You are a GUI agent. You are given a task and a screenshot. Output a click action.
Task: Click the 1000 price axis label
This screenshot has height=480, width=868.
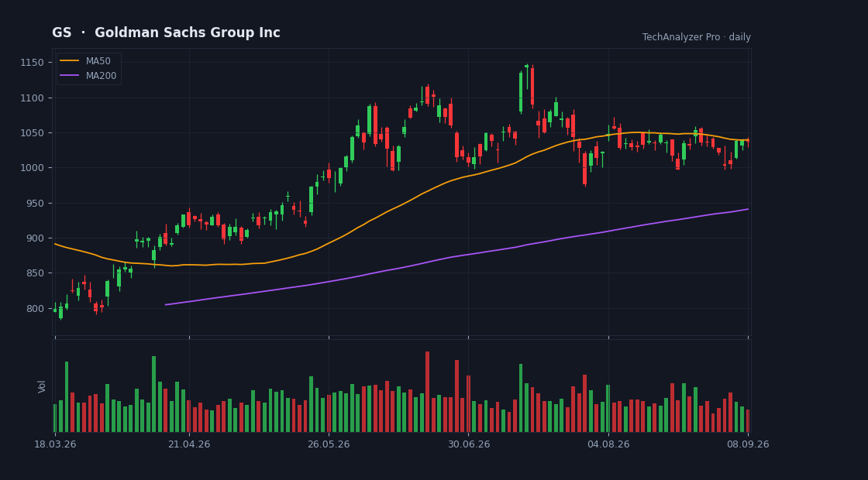click(x=33, y=167)
